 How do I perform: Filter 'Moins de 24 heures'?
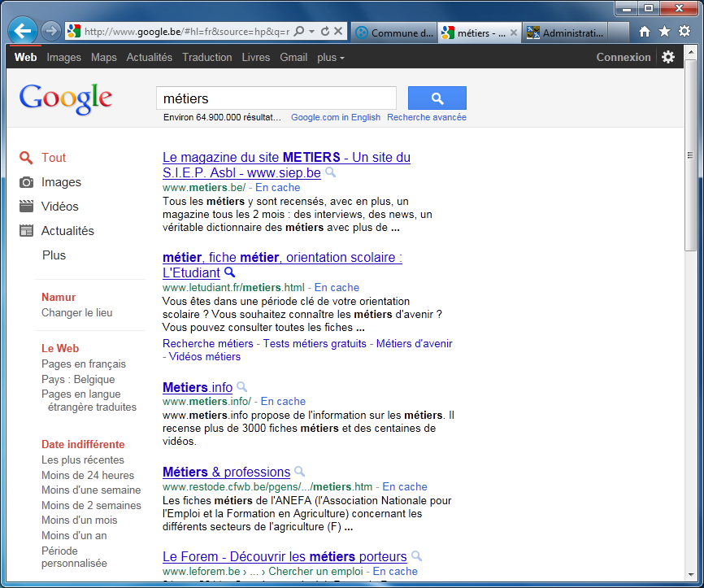pyautogui.click(x=88, y=475)
